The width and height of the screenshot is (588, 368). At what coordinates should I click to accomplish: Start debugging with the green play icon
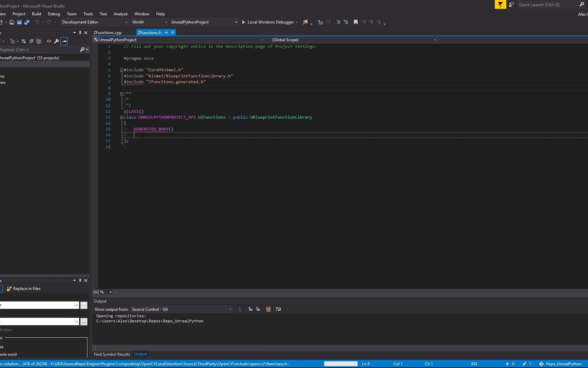tap(244, 22)
